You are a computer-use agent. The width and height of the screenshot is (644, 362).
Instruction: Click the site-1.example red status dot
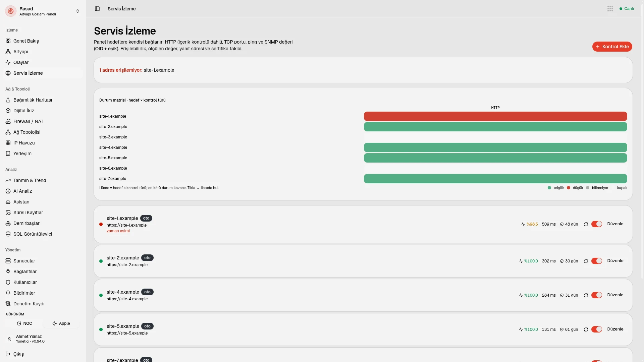click(101, 224)
